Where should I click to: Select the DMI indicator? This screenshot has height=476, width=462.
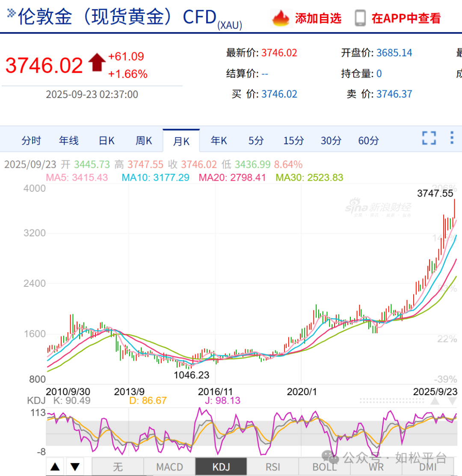[x=428, y=467]
